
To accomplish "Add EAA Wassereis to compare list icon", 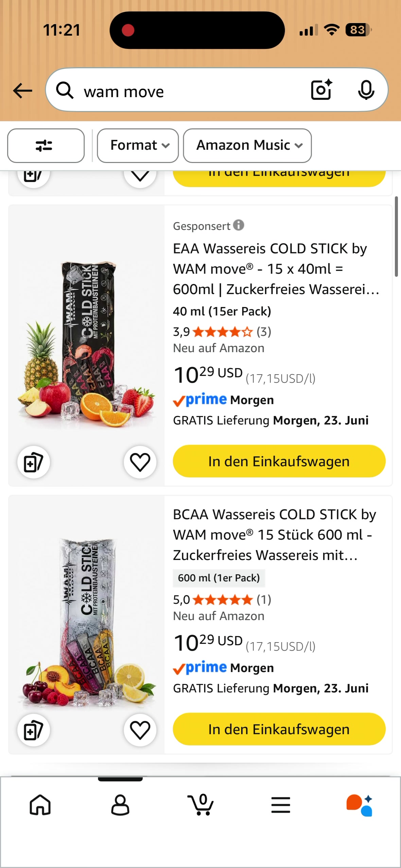I will coord(34,462).
